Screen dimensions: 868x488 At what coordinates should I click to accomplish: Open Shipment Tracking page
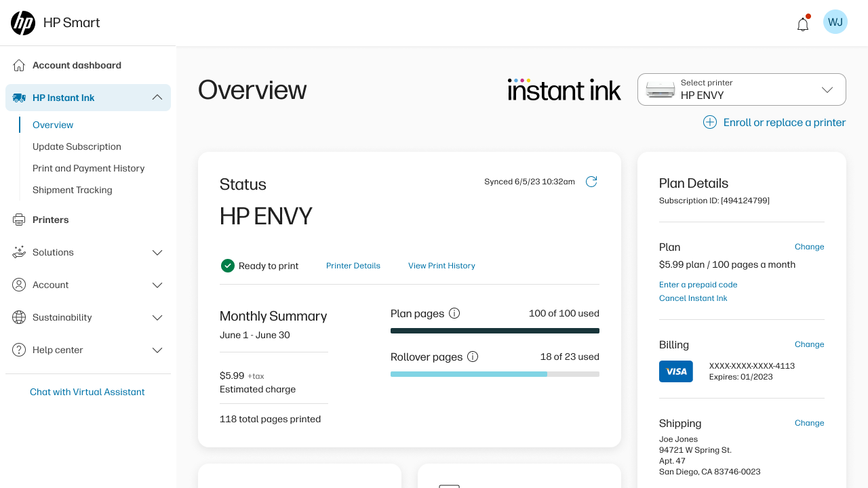coord(73,190)
